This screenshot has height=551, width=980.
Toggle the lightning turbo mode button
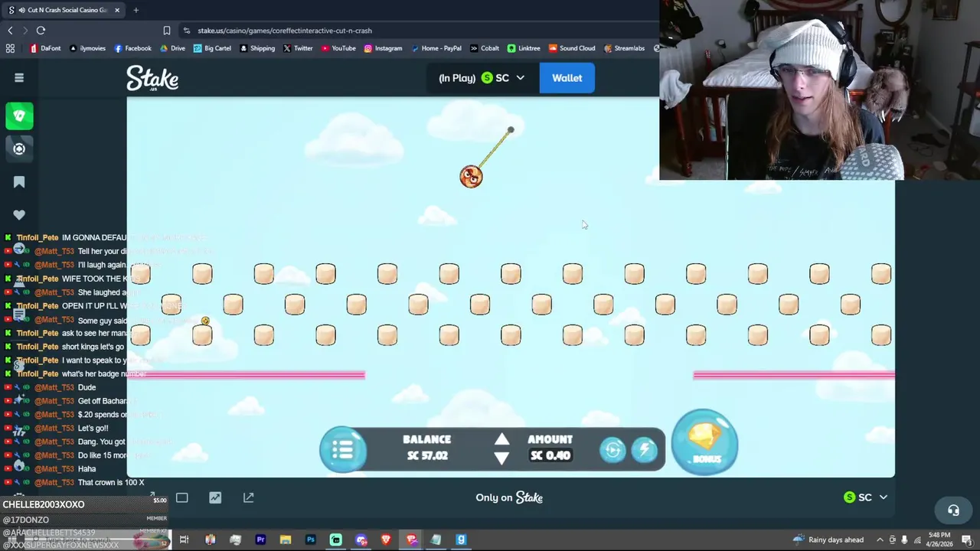(645, 450)
